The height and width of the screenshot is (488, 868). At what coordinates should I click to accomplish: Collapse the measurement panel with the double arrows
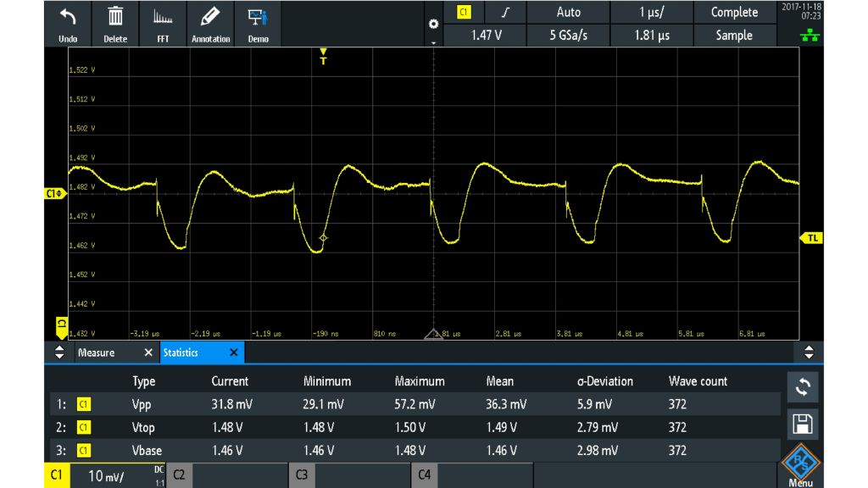coord(59,352)
